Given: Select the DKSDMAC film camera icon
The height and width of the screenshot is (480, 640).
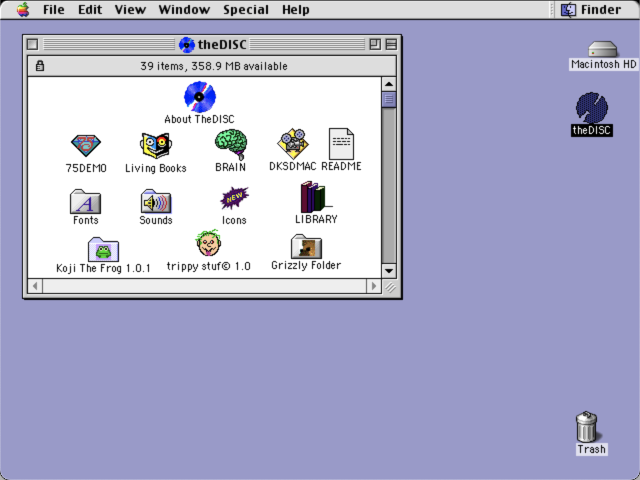Looking at the screenshot, I should 293,144.
